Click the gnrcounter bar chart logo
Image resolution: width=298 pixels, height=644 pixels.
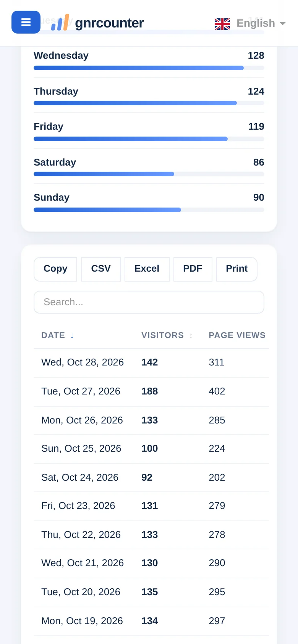(x=60, y=23)
